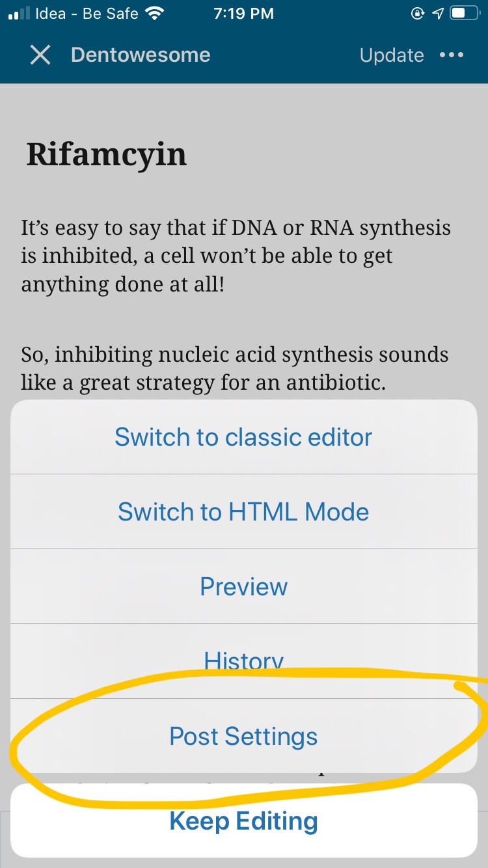The width and height of the screenshot is (488, 868).
Task: Tap the Dentowesome site title
Action: tap(141, 55)
